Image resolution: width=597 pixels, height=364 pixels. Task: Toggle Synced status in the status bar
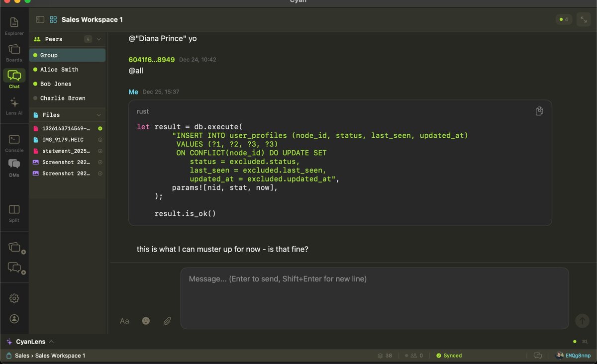pos(449,356)
